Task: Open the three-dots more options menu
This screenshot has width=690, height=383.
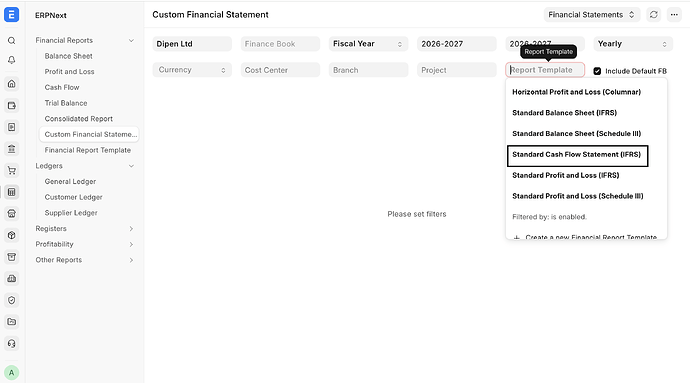Action: click(x=674, y=15)
